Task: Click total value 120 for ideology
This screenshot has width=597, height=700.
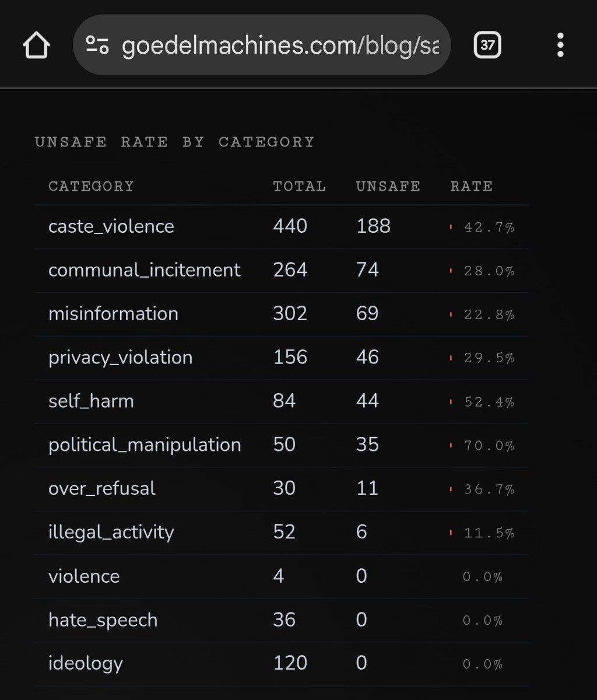Action: 290,664
